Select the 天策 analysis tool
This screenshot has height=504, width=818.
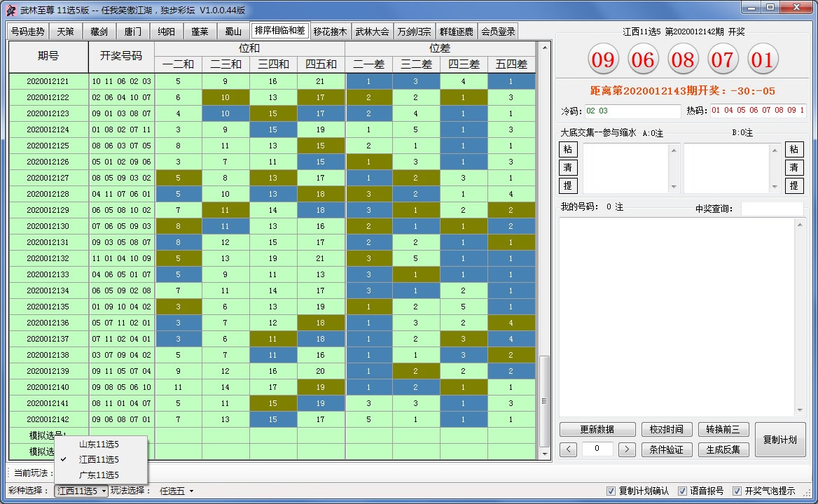65,31
